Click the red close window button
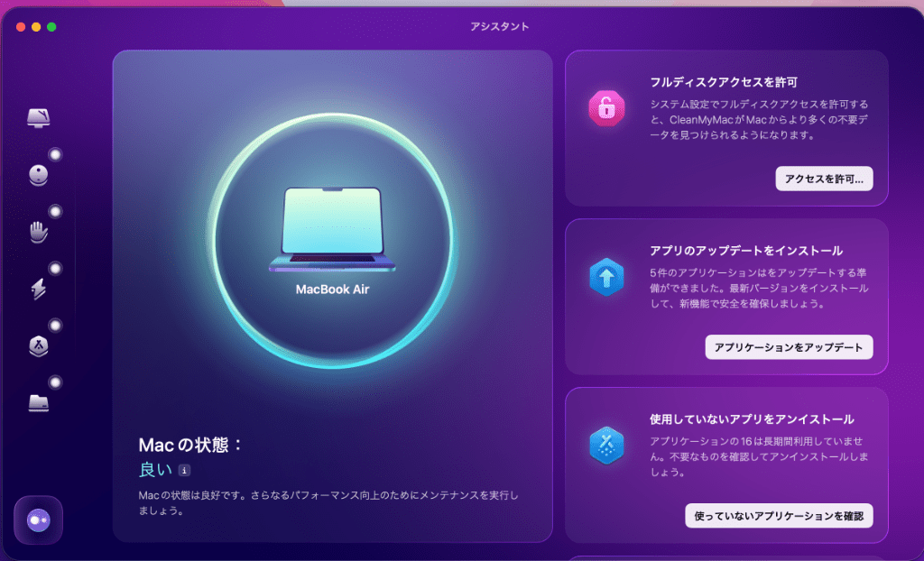Image resolution: width=924 pixels, height=561 pixels. pos(21,27)
